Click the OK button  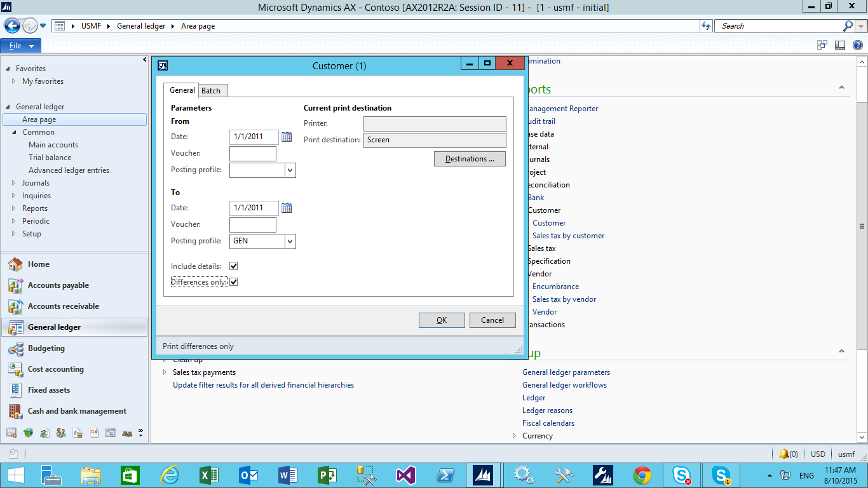442,320
